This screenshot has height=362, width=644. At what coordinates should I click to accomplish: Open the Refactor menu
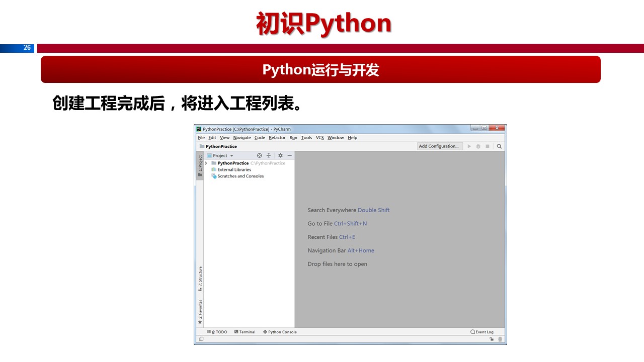pos(277,138)
